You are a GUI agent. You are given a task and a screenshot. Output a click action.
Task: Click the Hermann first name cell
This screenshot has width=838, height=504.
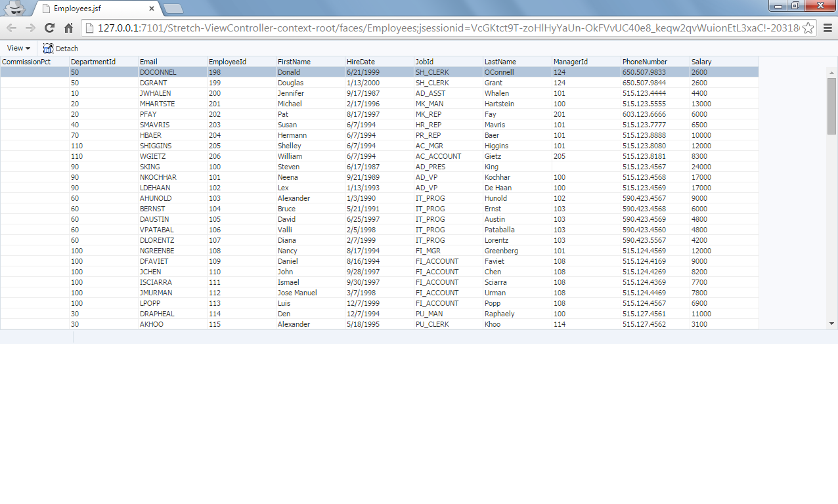pos(311,135)
